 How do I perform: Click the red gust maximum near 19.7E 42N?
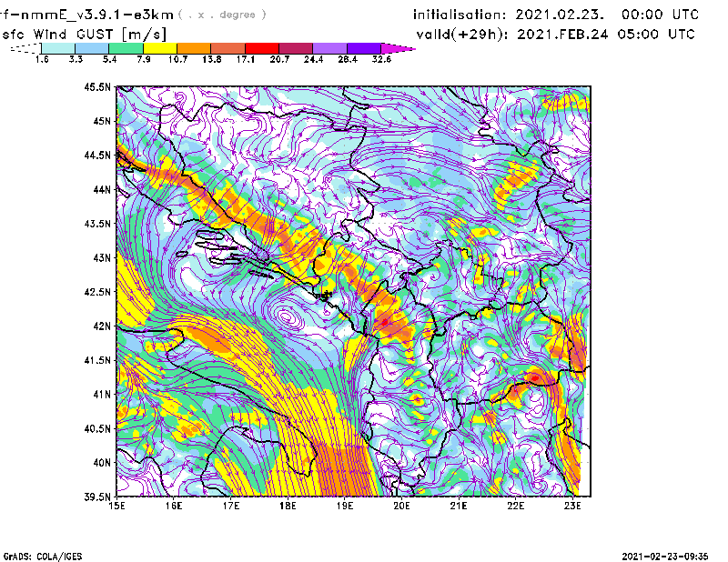(x=384, y=322)
